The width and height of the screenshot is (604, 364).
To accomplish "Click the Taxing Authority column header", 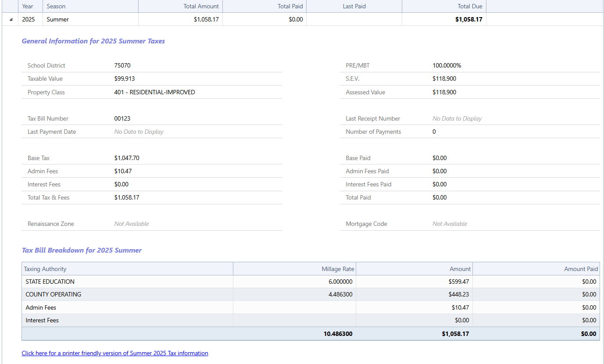I will [x=45, y=269].
